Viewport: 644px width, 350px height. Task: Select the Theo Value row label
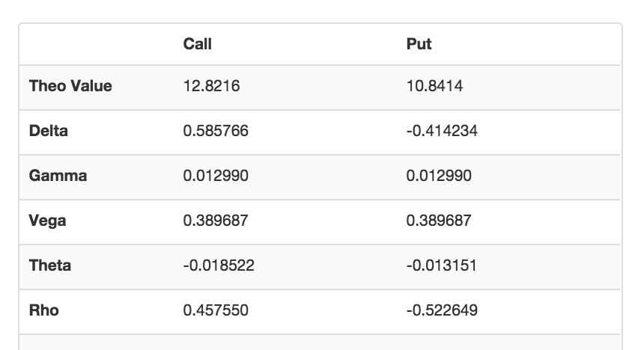coord(70,86)
